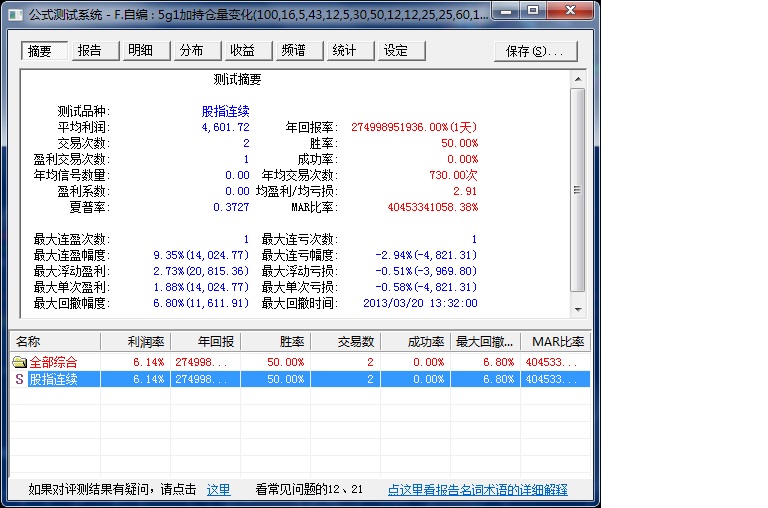
Task: Maximize the 公式测试系统 window
Action: (533, 12)
